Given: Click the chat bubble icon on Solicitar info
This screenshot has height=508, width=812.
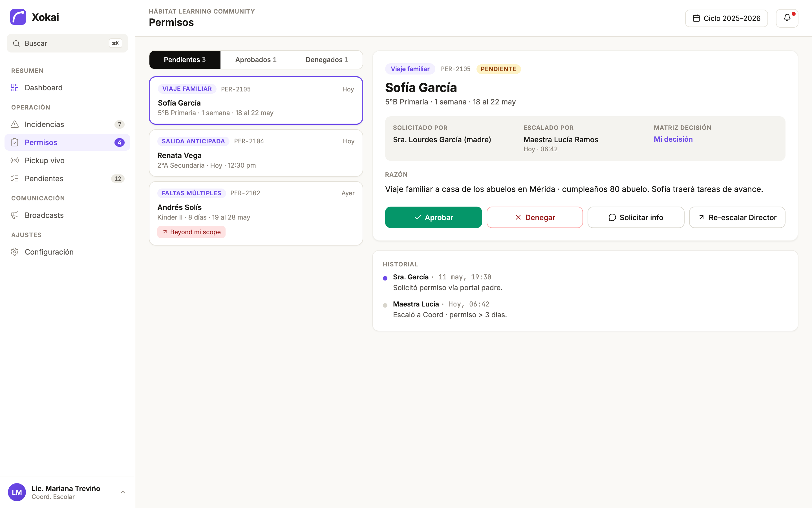Looking at the screenshot, I should coord(612,217).
